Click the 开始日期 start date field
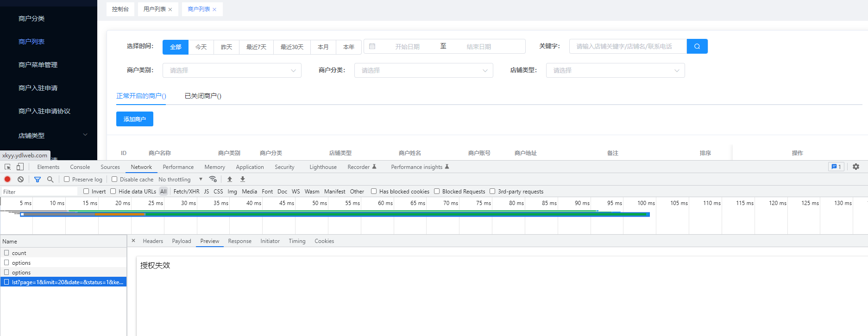Screen dimensions: 868x336 pyautogui.click(x=407, y=47)
